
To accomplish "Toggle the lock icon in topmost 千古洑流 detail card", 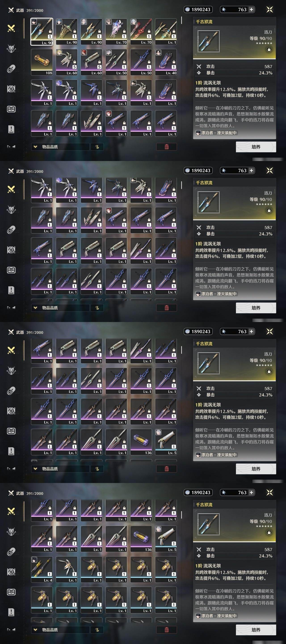I will click(269, 49).
